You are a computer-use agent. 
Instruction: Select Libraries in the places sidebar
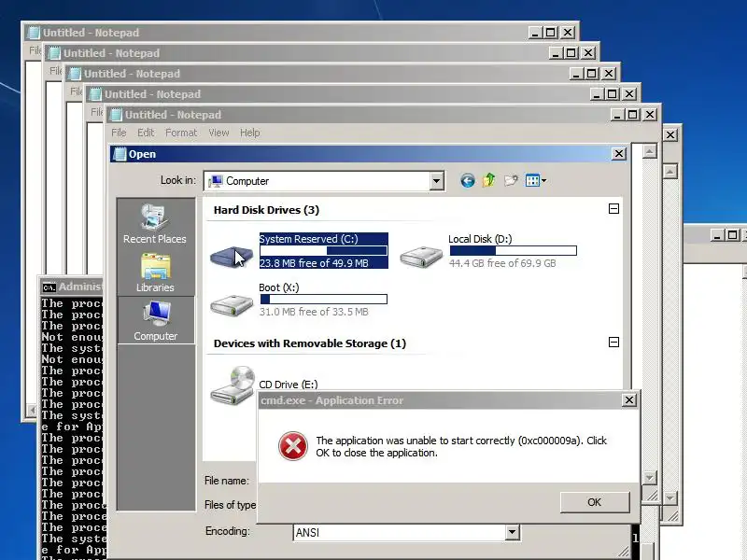(155, 273)
